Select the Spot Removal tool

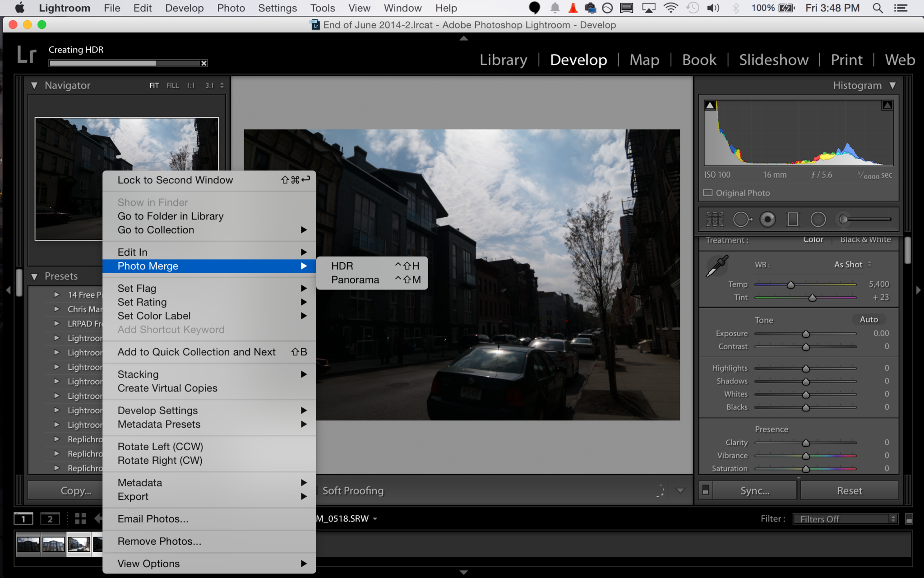tap(742, 219)
